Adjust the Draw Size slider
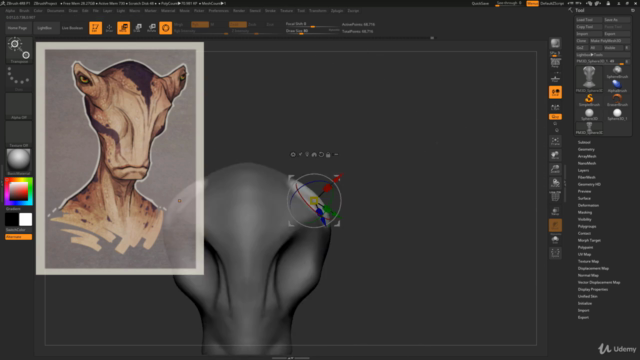Viewport: 640px width, 360px height. click(312, 31)
